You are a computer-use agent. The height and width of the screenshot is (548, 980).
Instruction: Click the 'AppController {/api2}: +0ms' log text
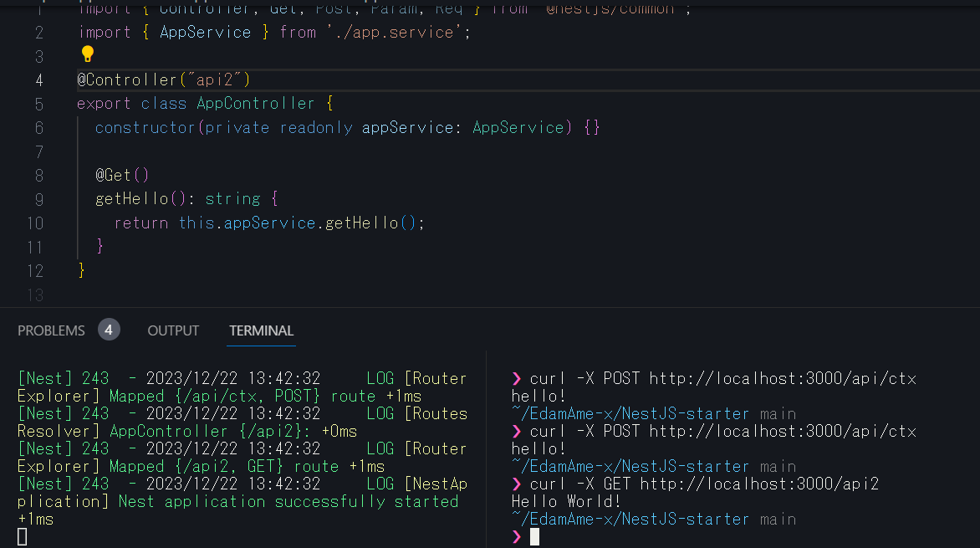233,432
